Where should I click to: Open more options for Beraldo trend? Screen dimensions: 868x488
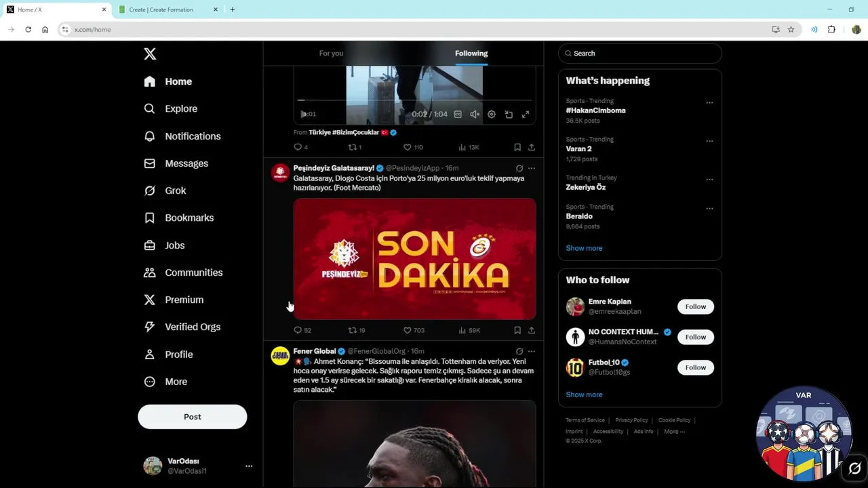pyautogui.click(x=709, y=209)
